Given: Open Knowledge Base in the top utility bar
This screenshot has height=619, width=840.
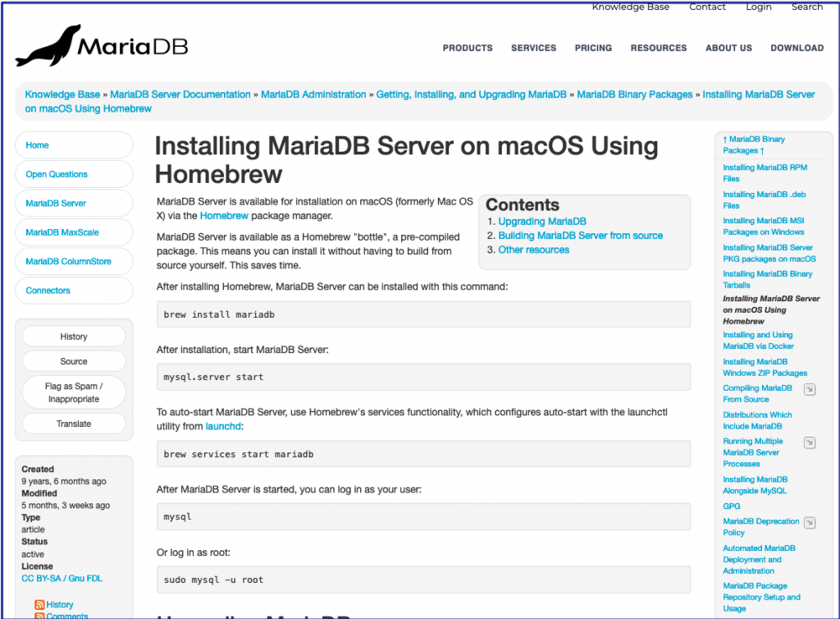Looking at the screenshot, I should (x=631, y=7).
